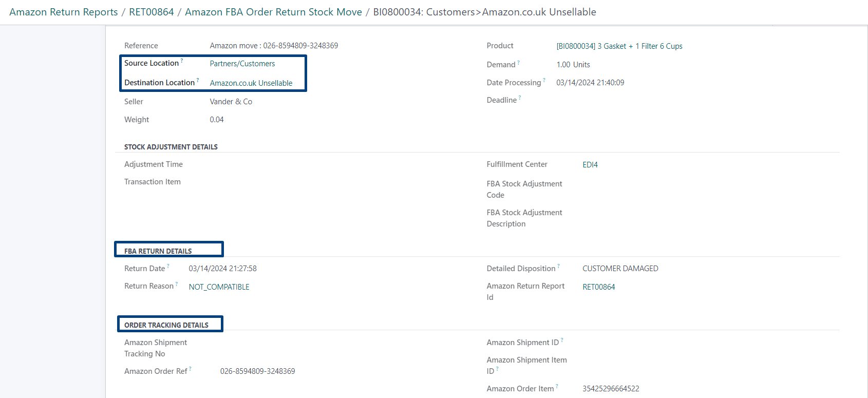868x398 pixels.
Task: Open NOT_COMPATIBLE return reason link
Action: coord(219,287)
